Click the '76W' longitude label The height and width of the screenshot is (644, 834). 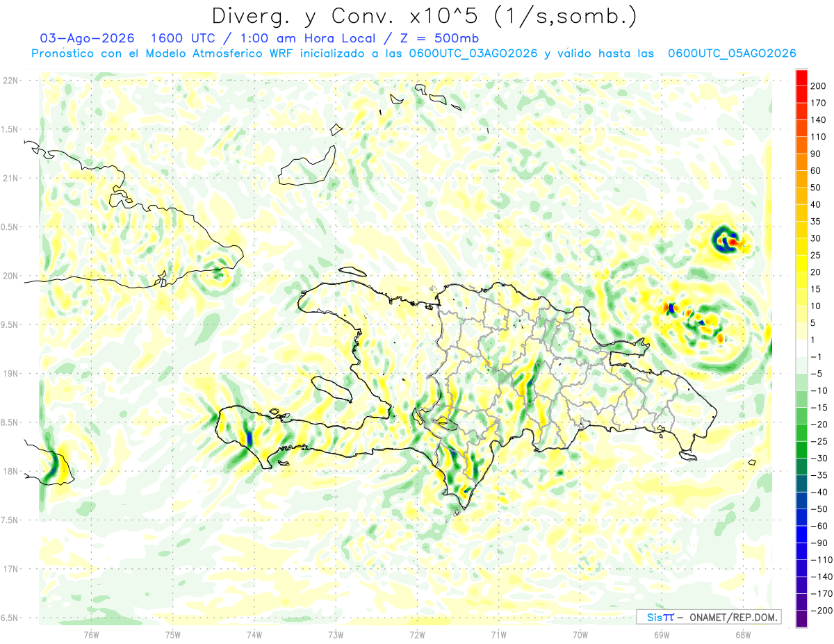[x=91, y=635]
